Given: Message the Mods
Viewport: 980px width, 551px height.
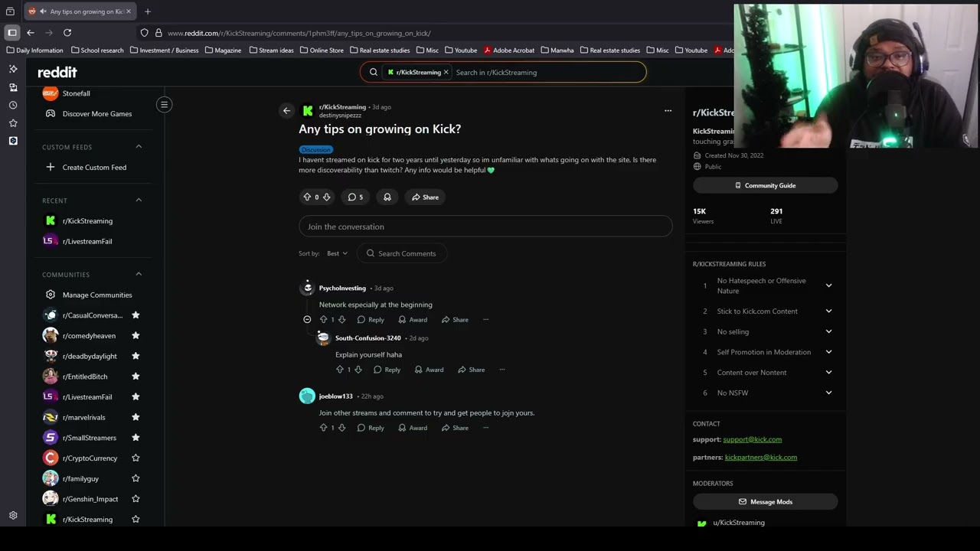Looking at the screenshot, I should point(765,502).
